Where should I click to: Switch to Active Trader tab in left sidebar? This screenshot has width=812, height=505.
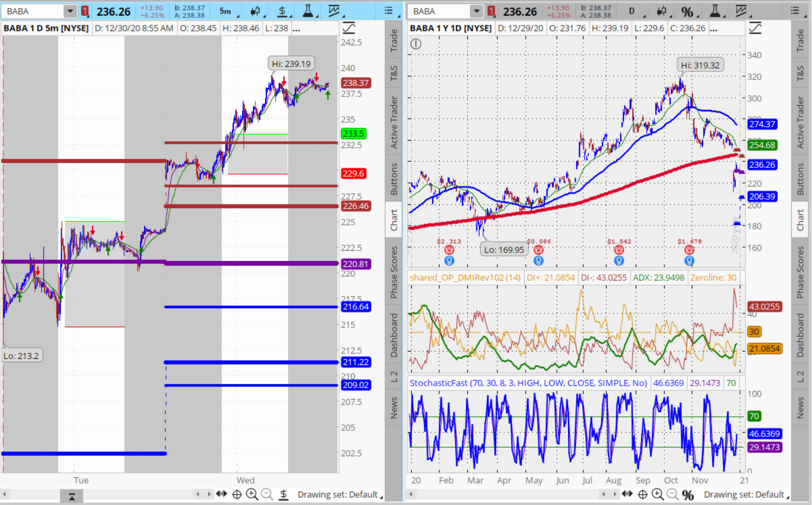pos(394,123)
